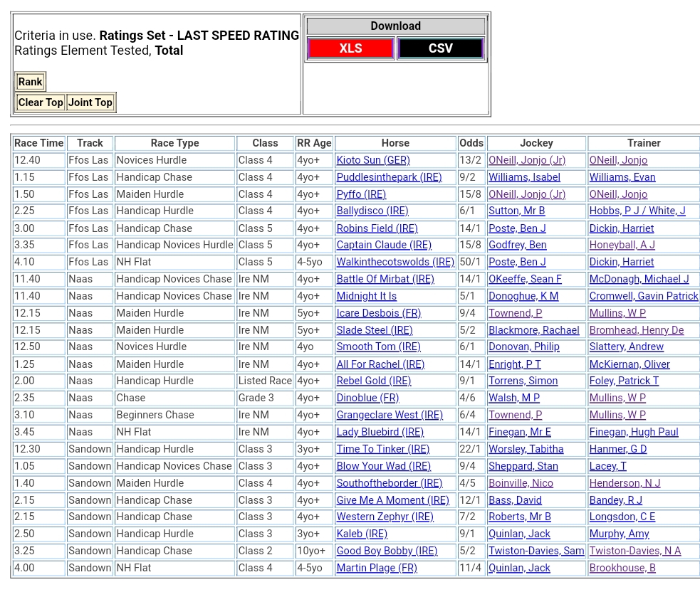Open jockey Blackmore, Rachael link
Screen dimensions: 700x592
tap(534, 330)
